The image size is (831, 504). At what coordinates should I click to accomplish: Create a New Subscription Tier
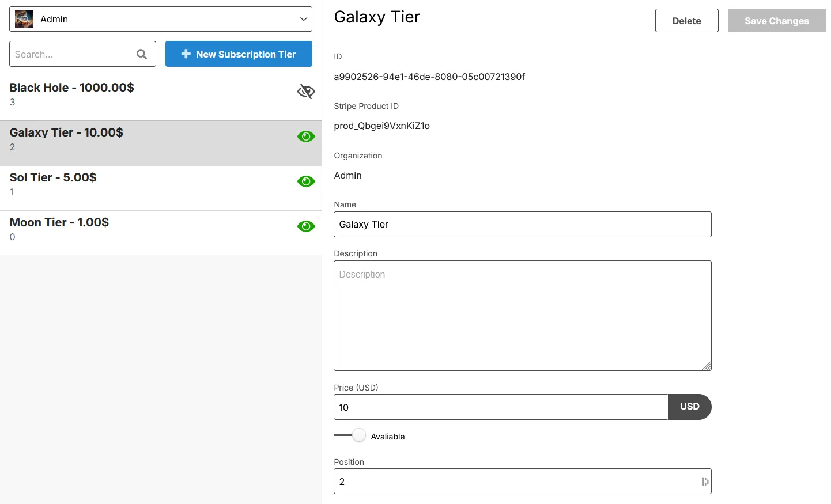tap(239, 54)
